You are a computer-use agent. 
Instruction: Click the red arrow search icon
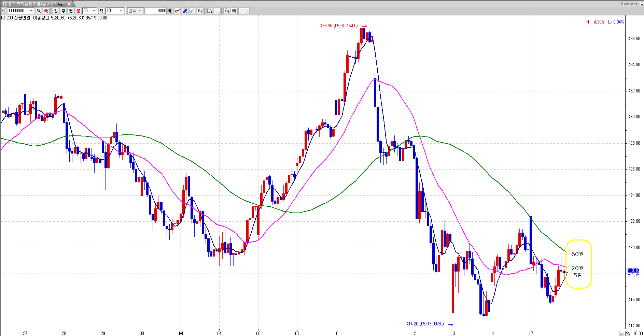[x=46, y=11]
